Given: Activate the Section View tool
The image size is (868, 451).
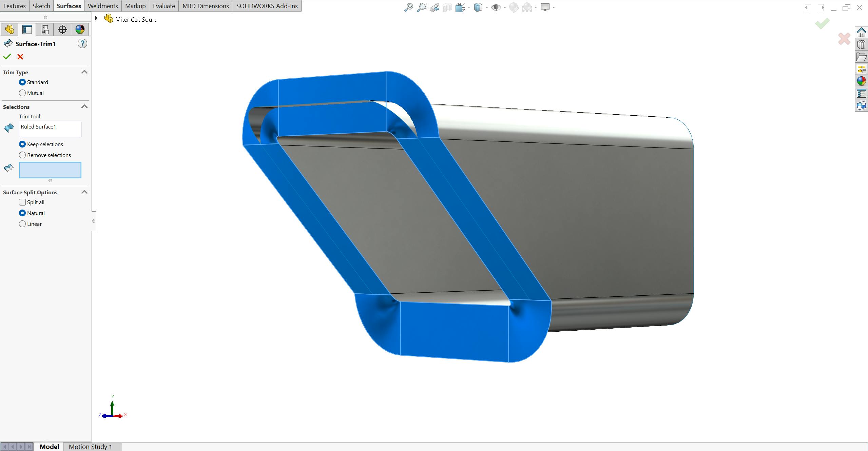Looking at the screenshot, I should (x=447, y=7).
